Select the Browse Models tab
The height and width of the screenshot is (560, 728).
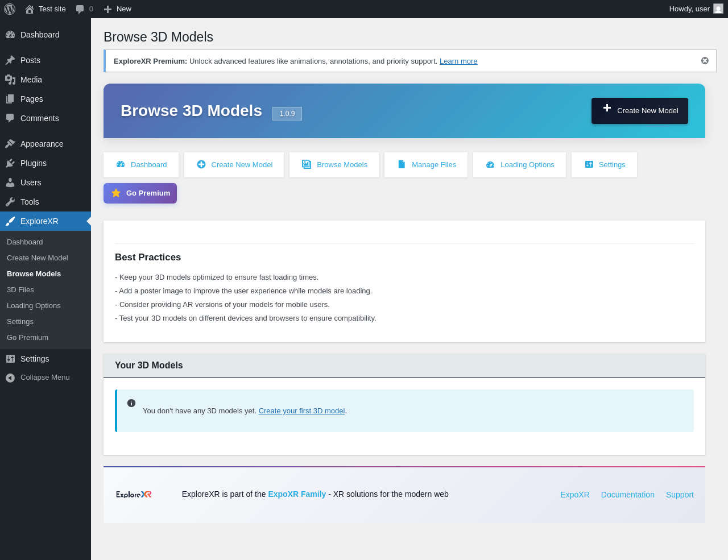[x=334, y=165]
